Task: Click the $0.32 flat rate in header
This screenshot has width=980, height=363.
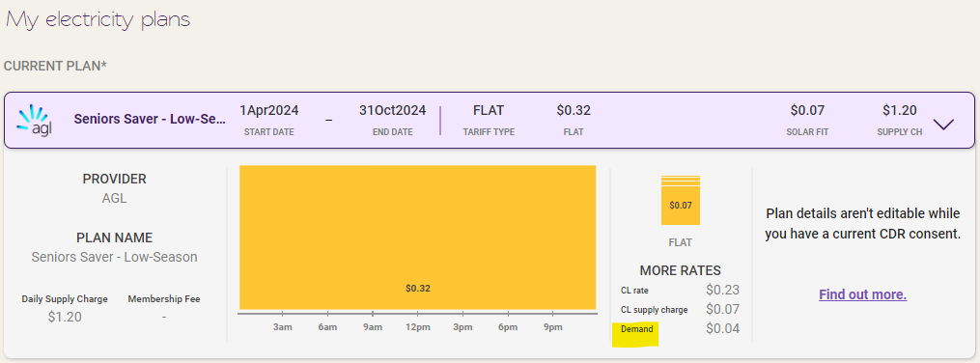Action: tap(574, 111)
